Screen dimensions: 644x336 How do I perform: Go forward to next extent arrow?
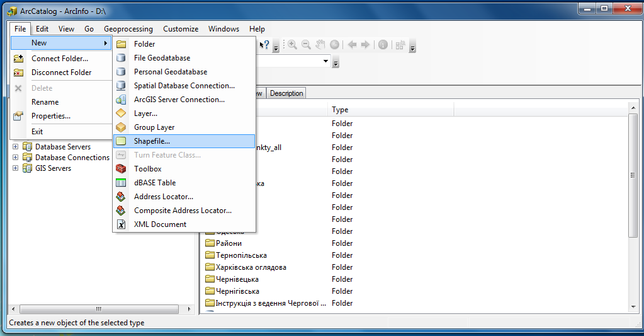[366, 44]
